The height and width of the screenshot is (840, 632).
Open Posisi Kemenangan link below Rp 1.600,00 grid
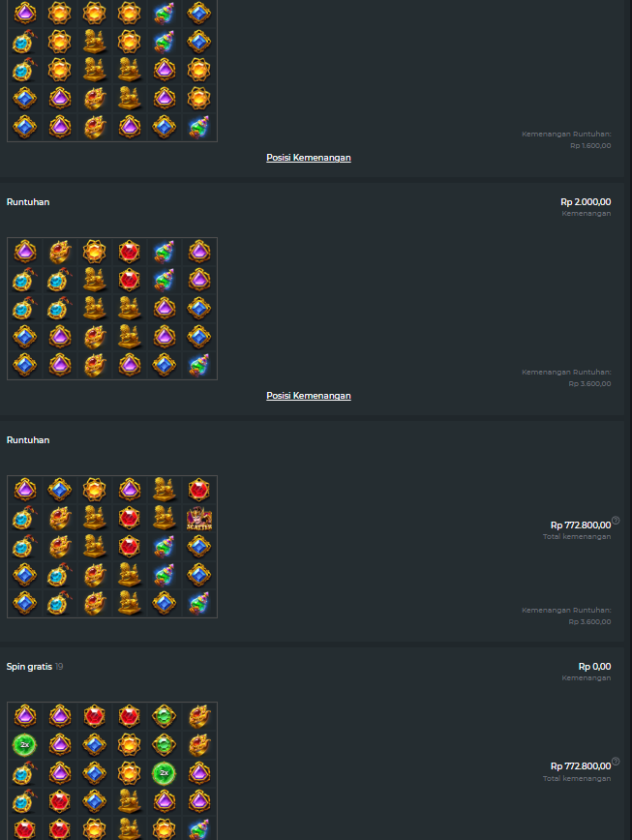coord(309,158)
